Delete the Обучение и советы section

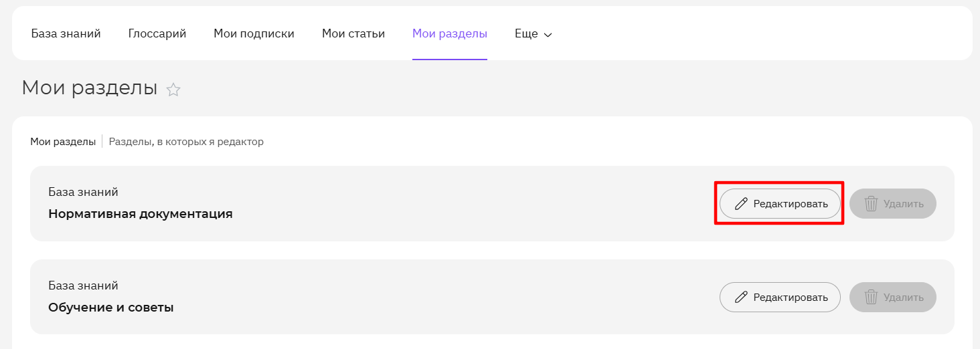[893, 298]
